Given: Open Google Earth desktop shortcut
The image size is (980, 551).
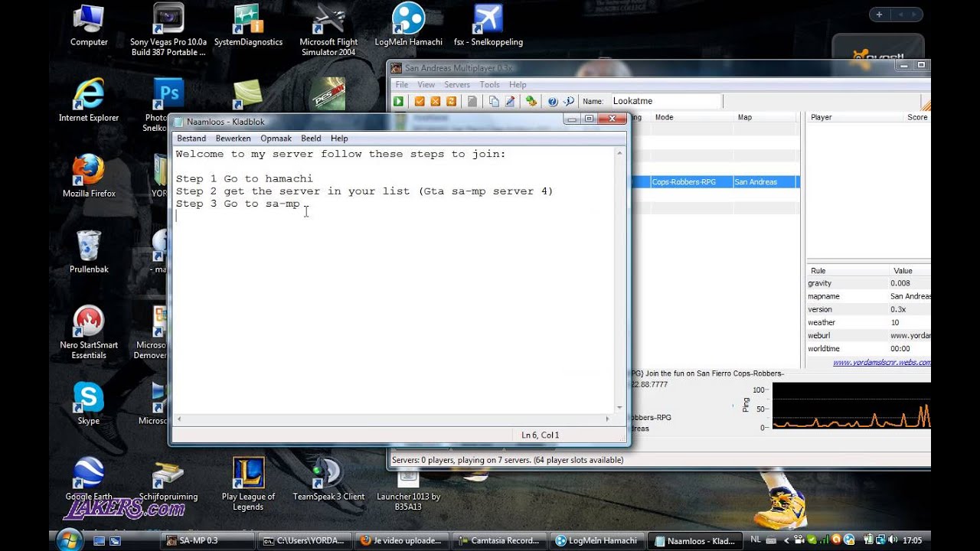Looking at the screenshot, I should point(89,480).
